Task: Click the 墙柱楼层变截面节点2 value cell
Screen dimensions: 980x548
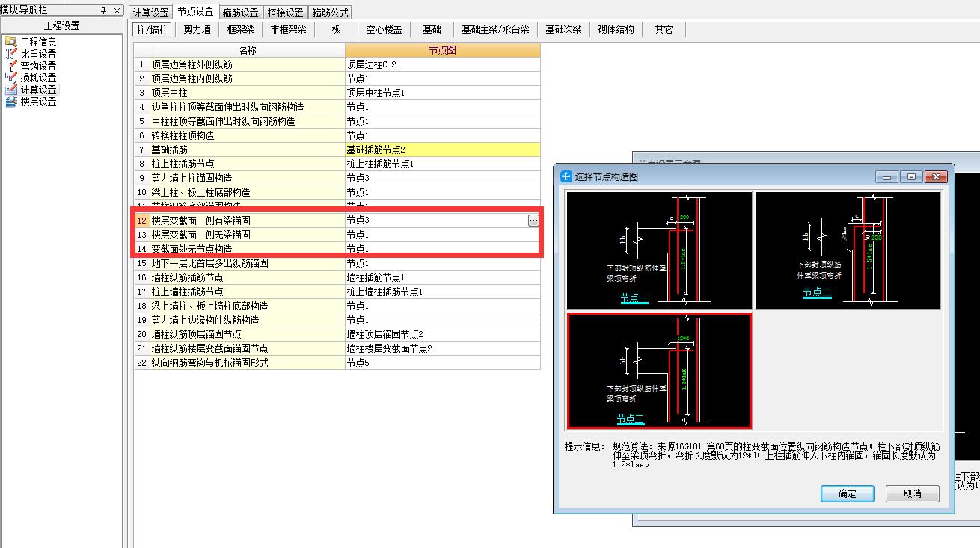Action: coord(442,348)
